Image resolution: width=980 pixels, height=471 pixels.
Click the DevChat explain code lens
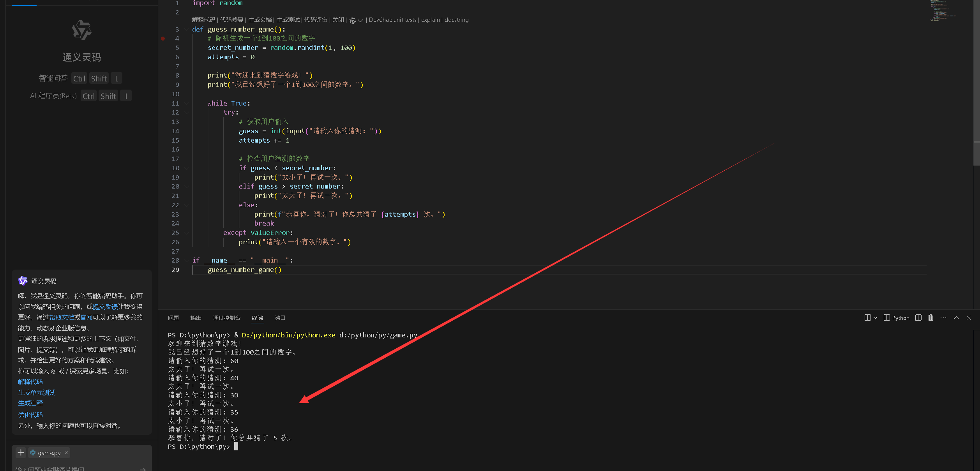[430, 20]
